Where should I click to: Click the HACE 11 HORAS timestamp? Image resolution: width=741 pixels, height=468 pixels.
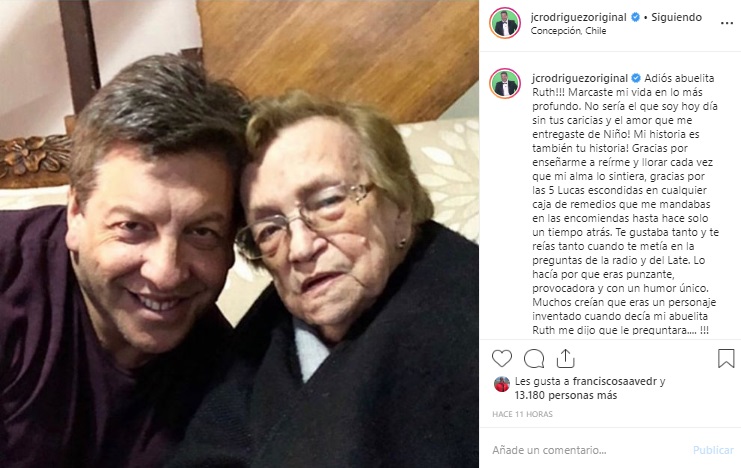coord(523,414)
